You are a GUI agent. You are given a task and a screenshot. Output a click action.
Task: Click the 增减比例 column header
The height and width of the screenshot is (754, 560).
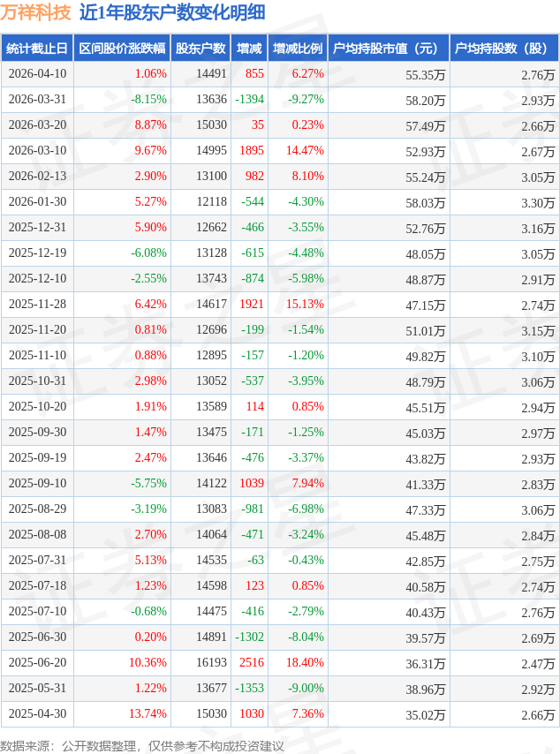point(298,49)
